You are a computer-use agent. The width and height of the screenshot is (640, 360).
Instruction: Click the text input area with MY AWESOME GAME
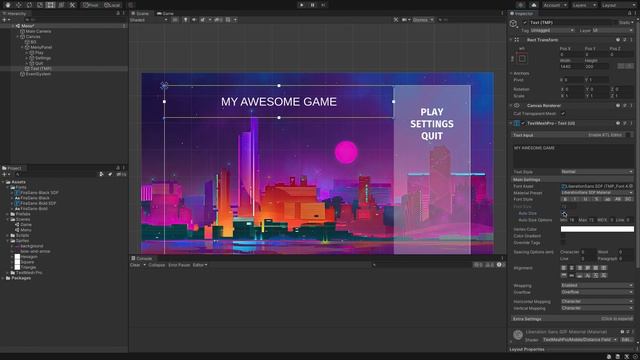click(x=573, y=156)
